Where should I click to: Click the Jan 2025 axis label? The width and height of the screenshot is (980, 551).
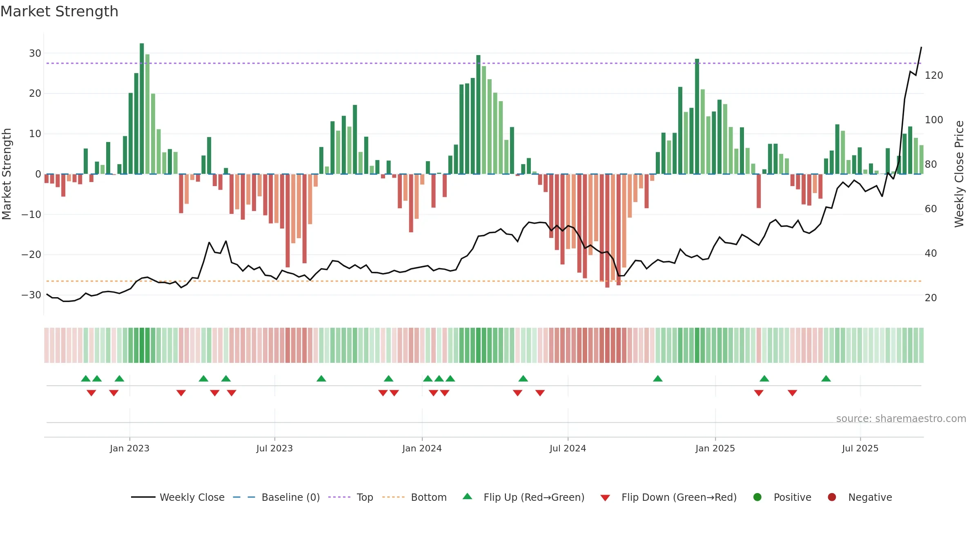715,448
